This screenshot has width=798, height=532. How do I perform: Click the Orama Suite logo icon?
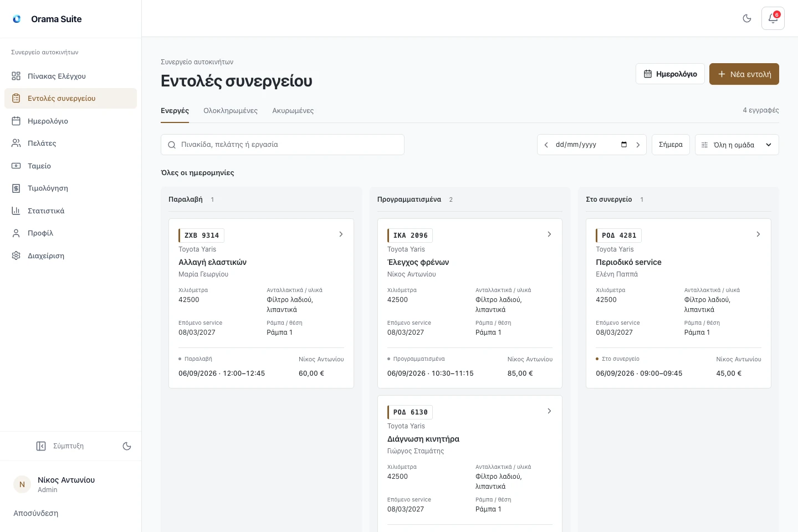[x=17, y=19]
